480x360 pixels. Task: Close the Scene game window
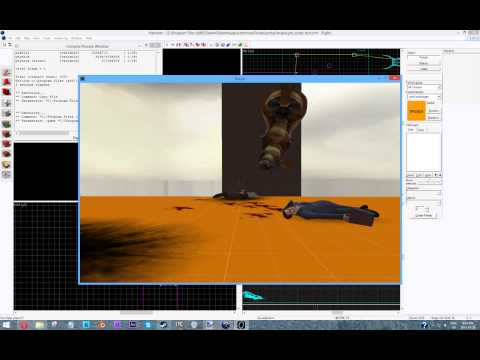[x=395, y=78]
